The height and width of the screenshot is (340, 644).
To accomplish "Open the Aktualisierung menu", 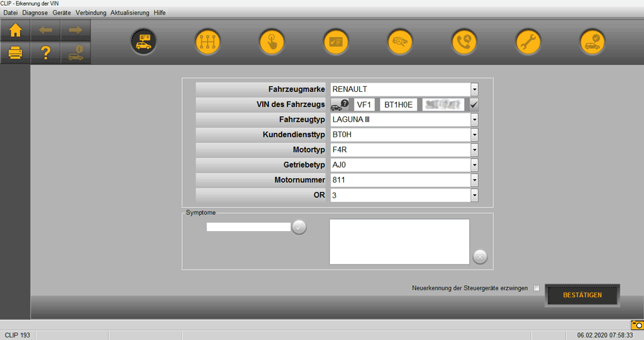I will click(x=130, y=13).
